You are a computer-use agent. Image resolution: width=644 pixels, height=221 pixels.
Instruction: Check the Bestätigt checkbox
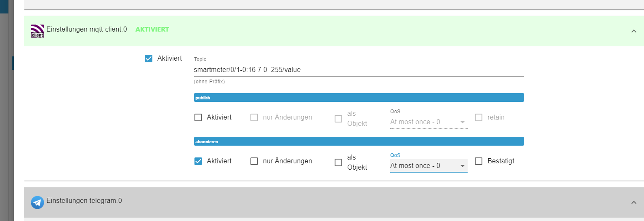479,161
